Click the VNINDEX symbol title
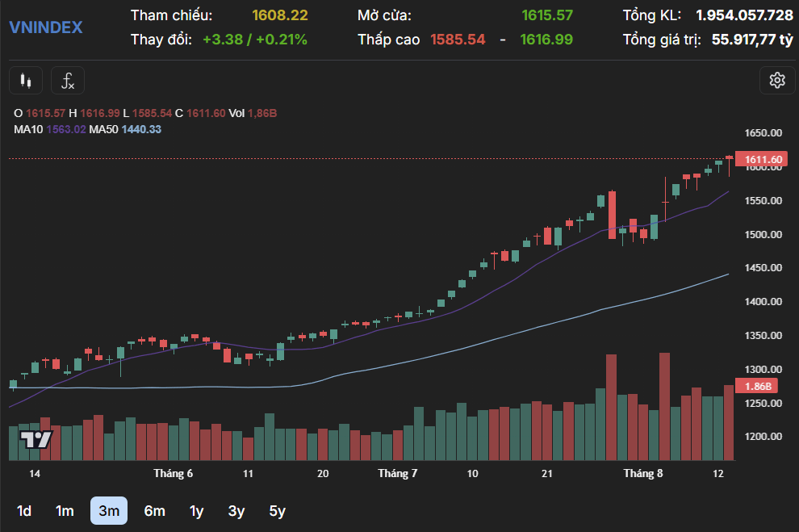Viewport: 799px width, 532px height. (46, 27)
